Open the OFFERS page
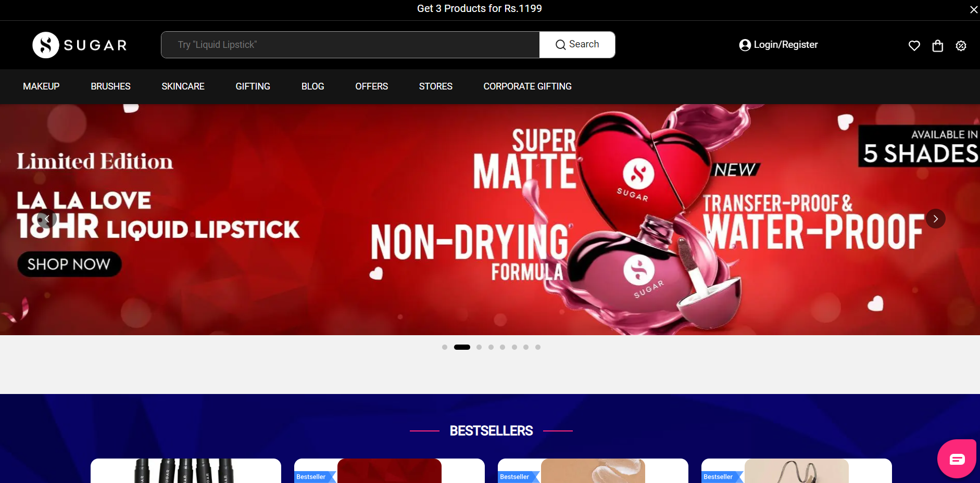980x483 pixels. coord(371,86)
